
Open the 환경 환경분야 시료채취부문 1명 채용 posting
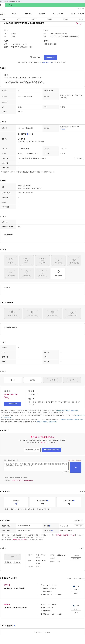[15, 607]
